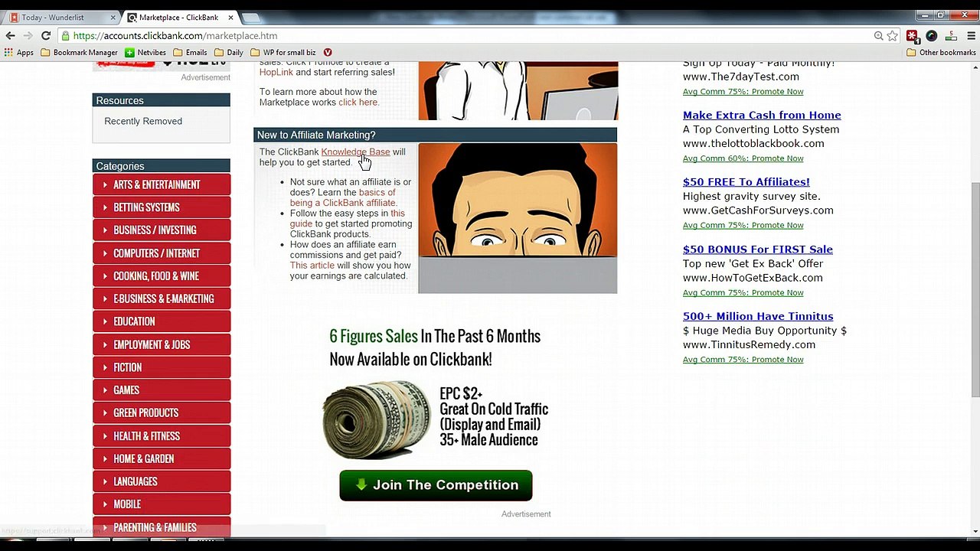
Task: Open a new browser tab
Action: click(x=250, y=17)
